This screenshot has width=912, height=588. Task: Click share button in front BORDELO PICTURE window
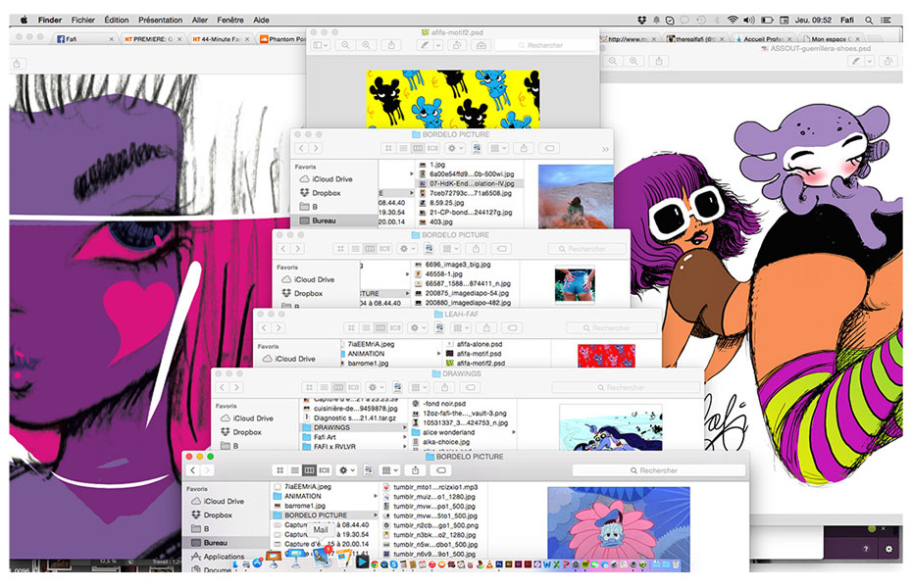[415, 470]
